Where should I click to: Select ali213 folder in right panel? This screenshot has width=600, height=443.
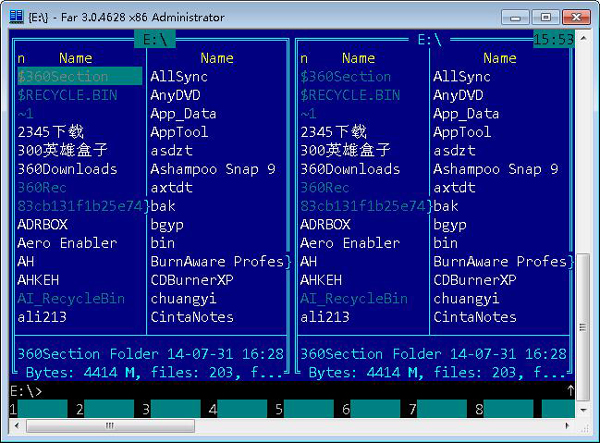coord(325,317)
